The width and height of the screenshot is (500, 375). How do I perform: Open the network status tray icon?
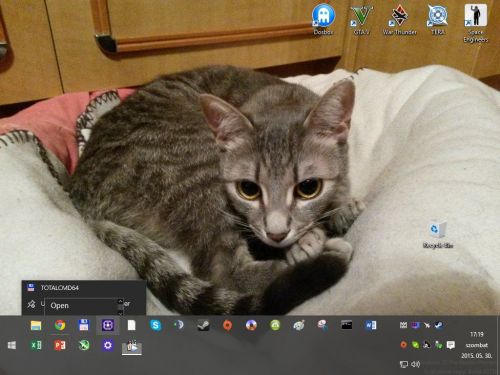403,364
